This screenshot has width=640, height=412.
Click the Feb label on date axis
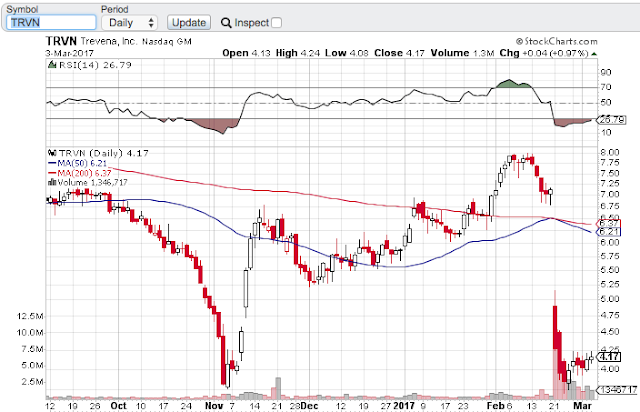coord(496,406)
